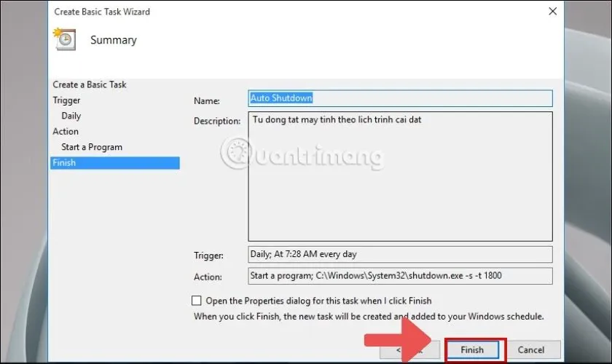Select the Create a Basic Task step
The height and width of the screenshot is (364, 612).
90,84
